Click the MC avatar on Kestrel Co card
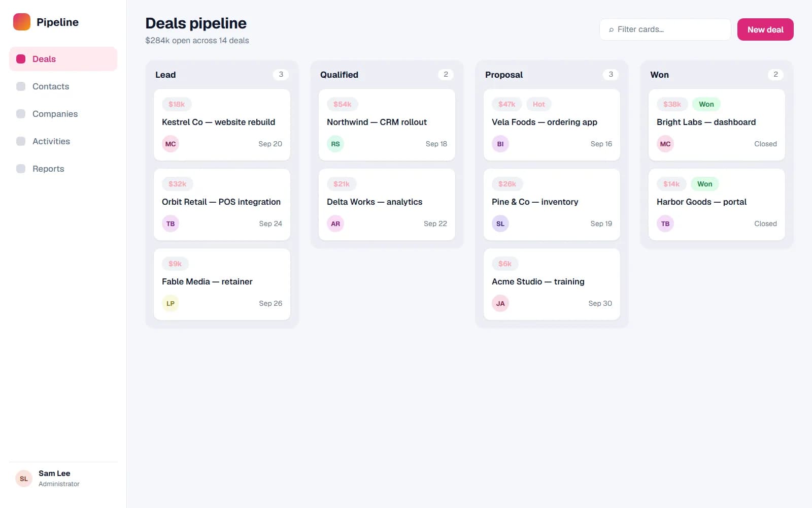The height and width of the screenshot is (508, 812). click(x=171, y=144)
